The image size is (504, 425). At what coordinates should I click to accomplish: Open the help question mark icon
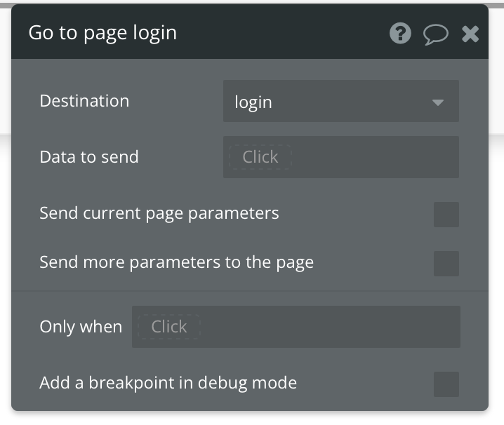[x=400, y=34]
